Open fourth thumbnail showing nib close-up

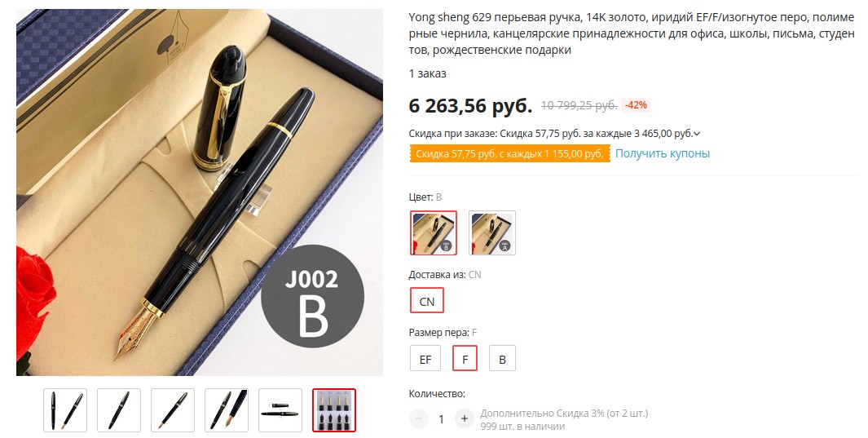click(227, 410)
